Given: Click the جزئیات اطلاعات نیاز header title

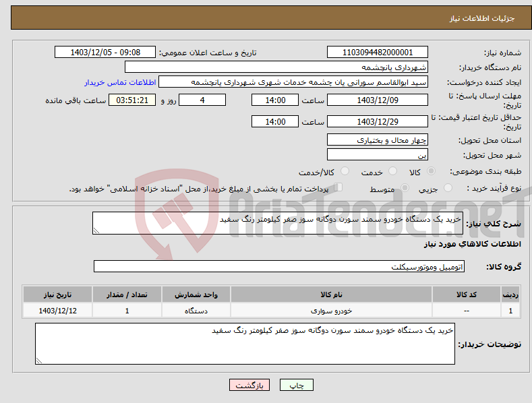Looking at the screenshot, I should 482,18.
